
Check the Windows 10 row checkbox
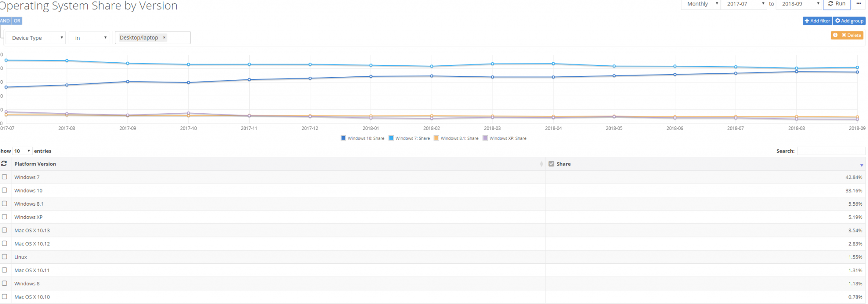(5, 190)
